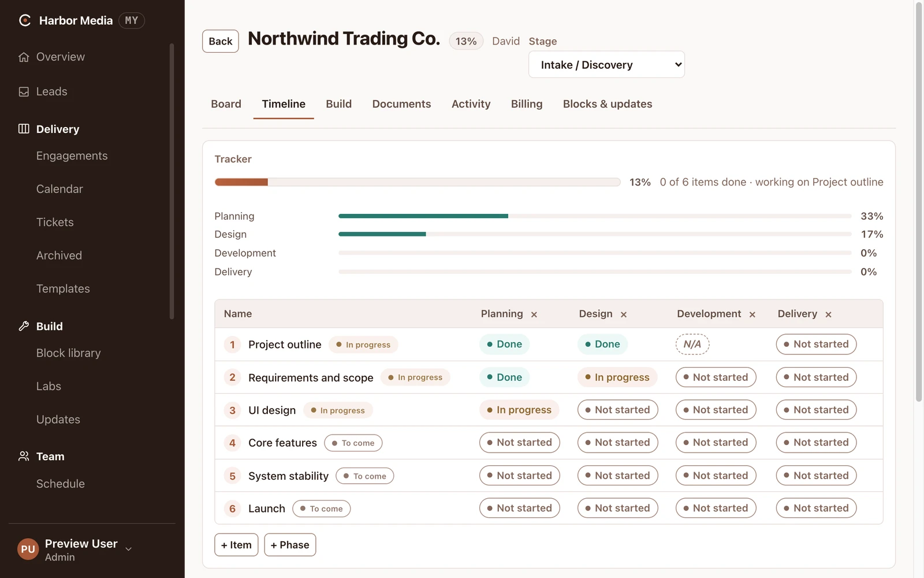Remove the Development phase column
The height and width of the screenshot is (578, 924).
tap(752, 314)
